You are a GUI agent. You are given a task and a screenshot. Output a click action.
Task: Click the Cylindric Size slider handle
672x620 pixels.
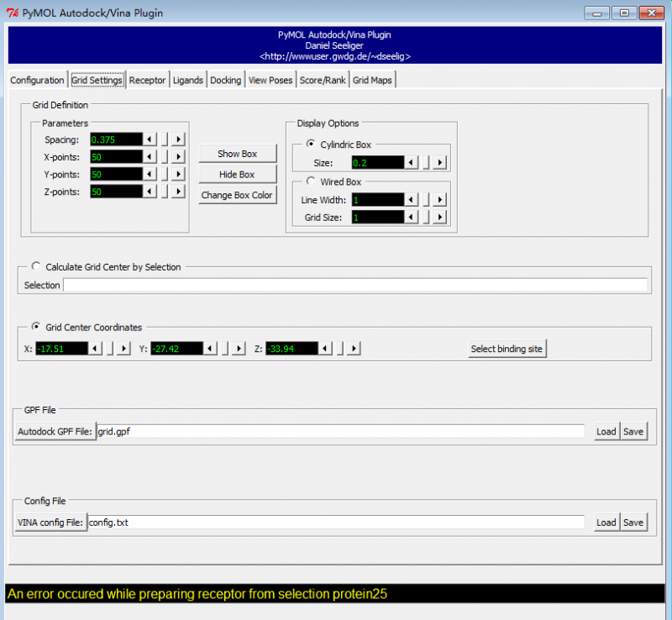pyautogui.click(x=426, y=162)
